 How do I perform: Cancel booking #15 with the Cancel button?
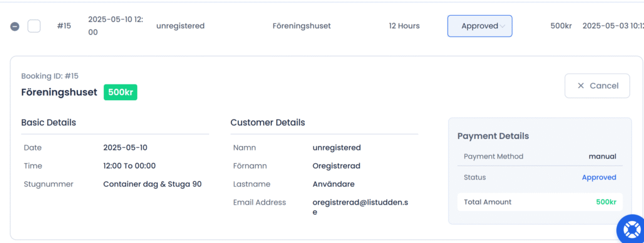click(x=597, y=86)
